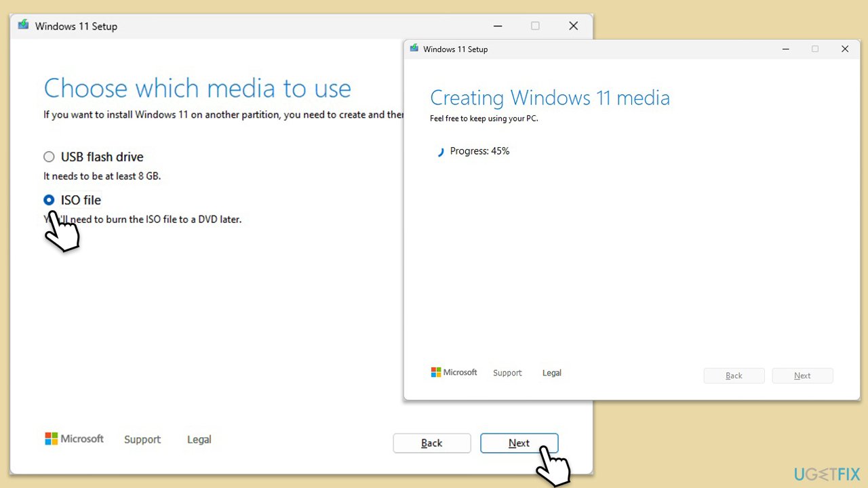Minimize the Creating Windows 11 media window
Viewport: 868px width, 488px height.
tap(786, 49)
